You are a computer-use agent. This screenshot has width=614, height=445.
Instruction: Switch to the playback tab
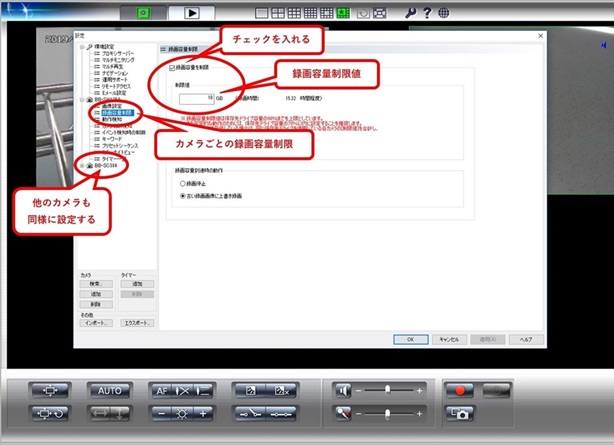click(191, 13)
